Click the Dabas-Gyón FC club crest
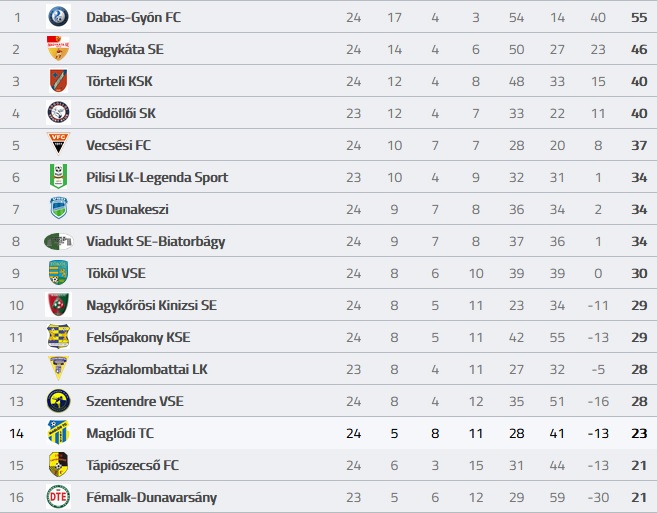Viewport: 657px width, 513px height. point(58,17)
